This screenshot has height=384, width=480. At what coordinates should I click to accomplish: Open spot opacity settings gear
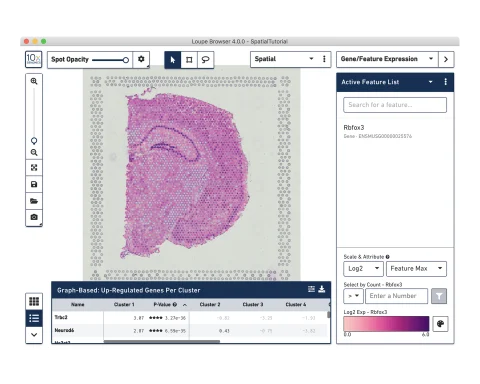point(141,59)
